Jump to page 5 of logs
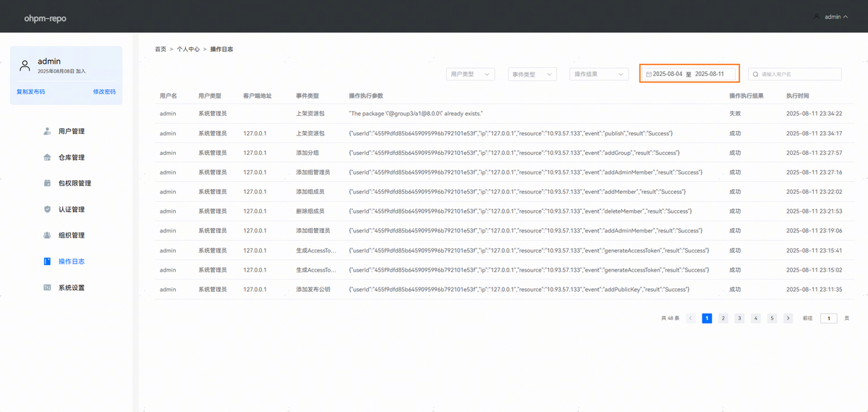868x412 pixels. pyautogui.click(x=772, y=318)
